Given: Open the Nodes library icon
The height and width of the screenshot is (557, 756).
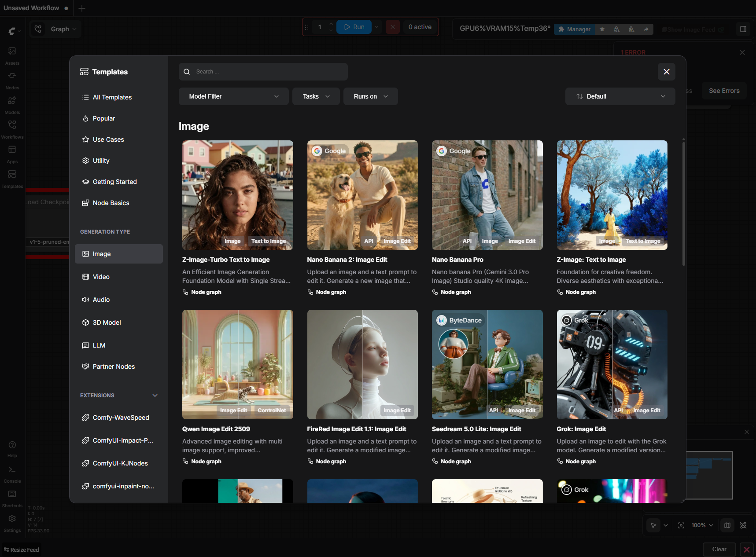Looking at the screenshot, I should coord(12,76).
